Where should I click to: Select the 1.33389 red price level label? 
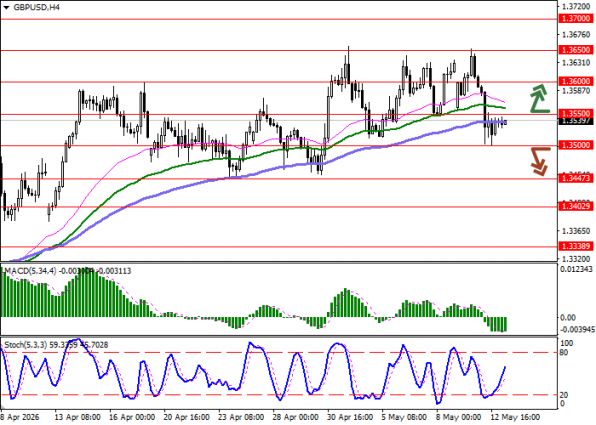575,246
